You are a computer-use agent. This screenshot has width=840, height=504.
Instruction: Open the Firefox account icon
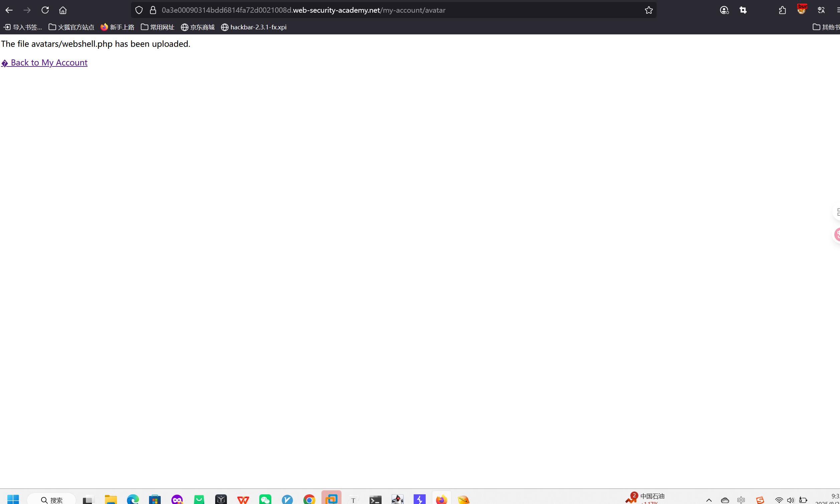click(724, 10)
